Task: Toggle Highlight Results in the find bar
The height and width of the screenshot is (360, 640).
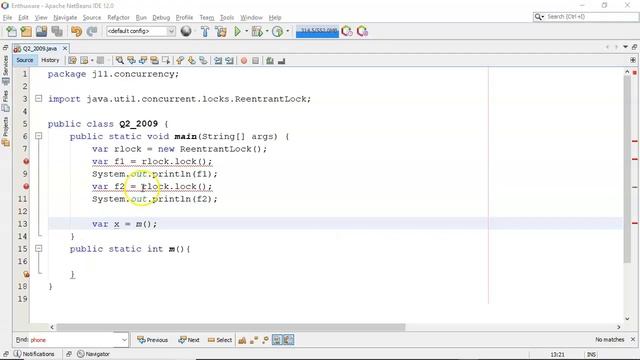Action: [x=277, y=340]
